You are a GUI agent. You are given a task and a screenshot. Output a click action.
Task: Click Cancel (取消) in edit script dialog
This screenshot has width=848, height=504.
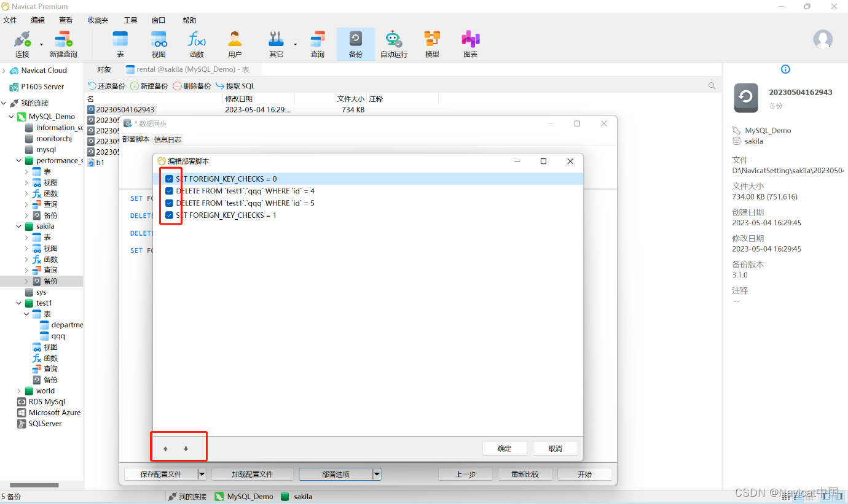(556, 449)
